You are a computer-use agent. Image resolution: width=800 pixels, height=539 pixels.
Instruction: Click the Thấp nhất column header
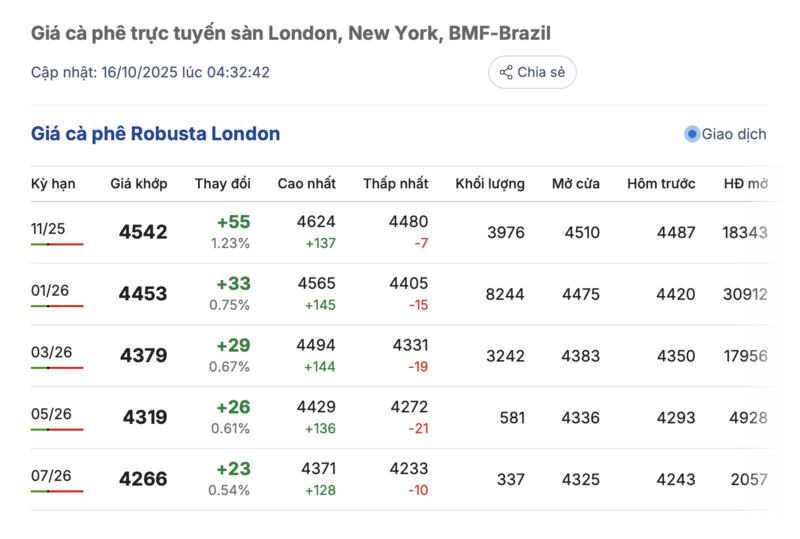pyautogui.click(x=396, y=184)
